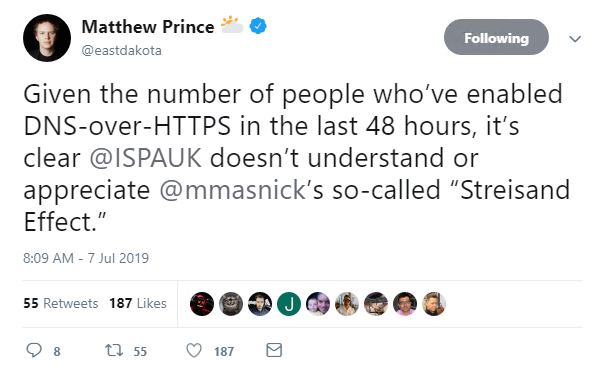The height and width of the screenshot is (374, 600).
Task: Open the @eastdakota handle
Action: 122,51
